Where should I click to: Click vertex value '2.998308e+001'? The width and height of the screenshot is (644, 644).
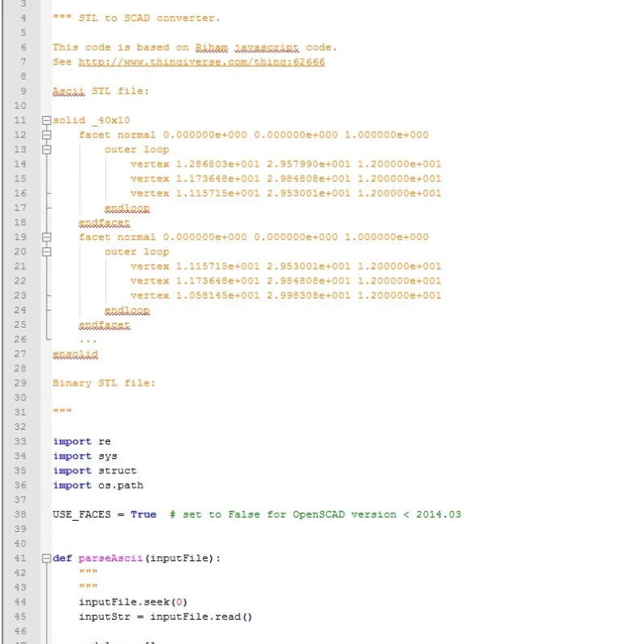pos(308,295)
